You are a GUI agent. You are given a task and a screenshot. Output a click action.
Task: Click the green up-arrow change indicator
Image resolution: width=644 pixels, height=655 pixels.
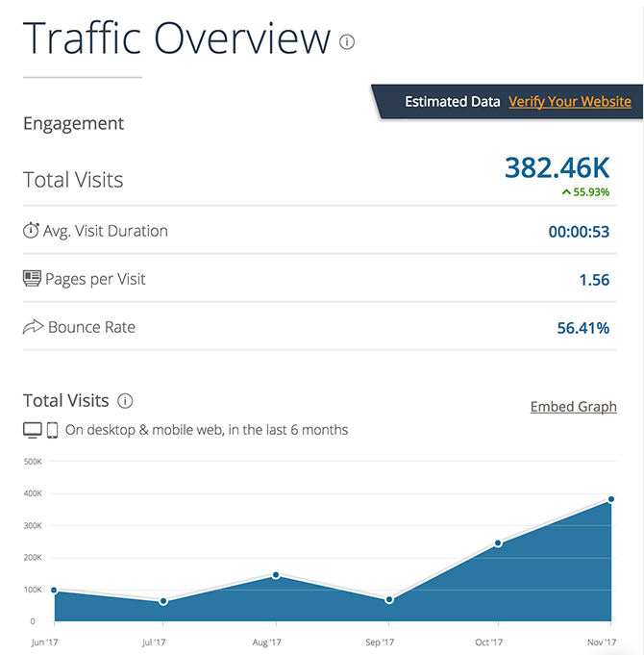566,192
